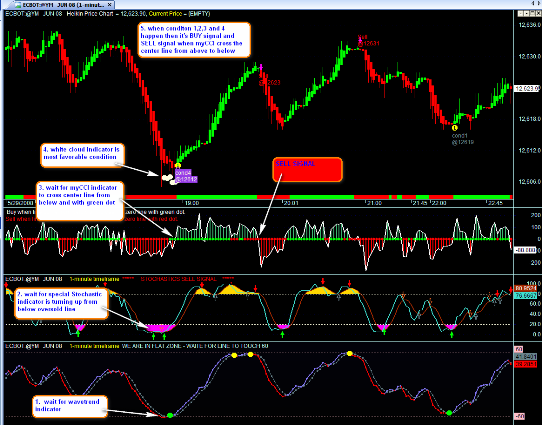542x425 pixels.
Task: Click the 12,630.0 price axis label
Action: click(x=529, y=56)
